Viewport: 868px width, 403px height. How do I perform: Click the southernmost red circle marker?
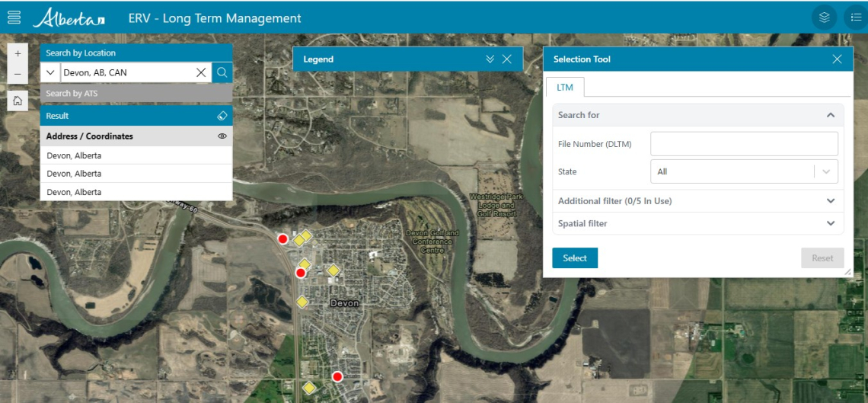point(337,377)
